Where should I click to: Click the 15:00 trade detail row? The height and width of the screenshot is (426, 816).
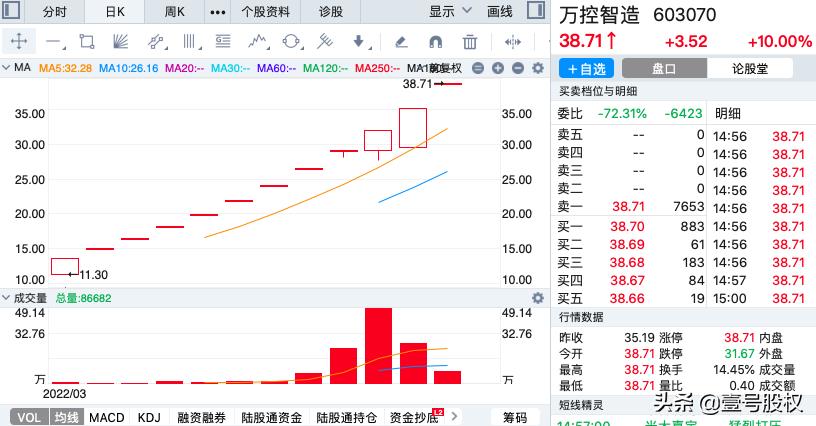click(x=762, y=299)
